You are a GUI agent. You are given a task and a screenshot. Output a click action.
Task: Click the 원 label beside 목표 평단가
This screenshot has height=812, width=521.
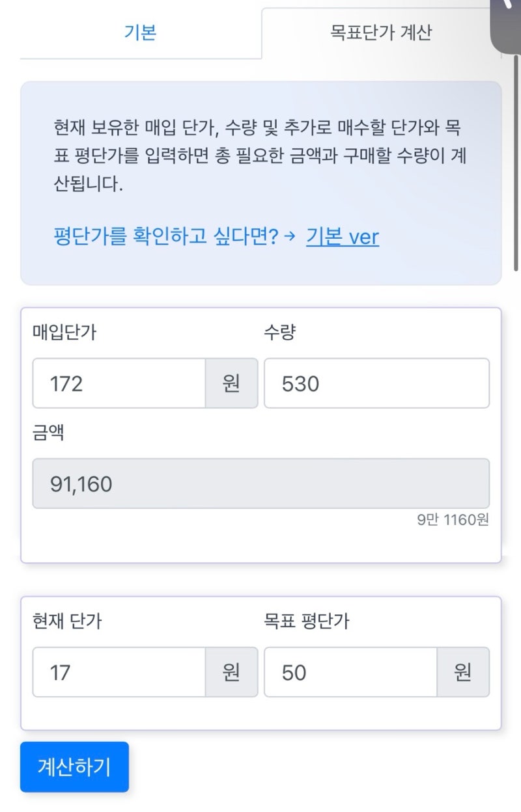[464, 671]
